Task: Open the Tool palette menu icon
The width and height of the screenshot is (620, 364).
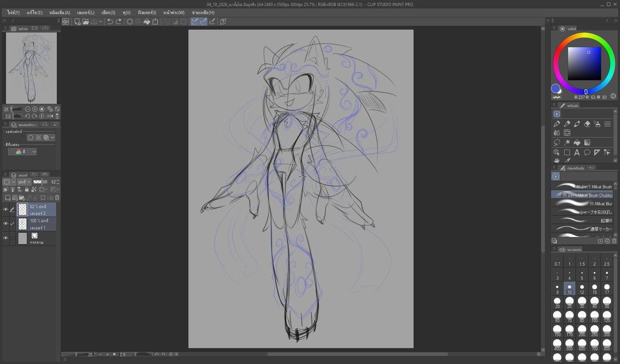Action: click(x=554, y=105)
